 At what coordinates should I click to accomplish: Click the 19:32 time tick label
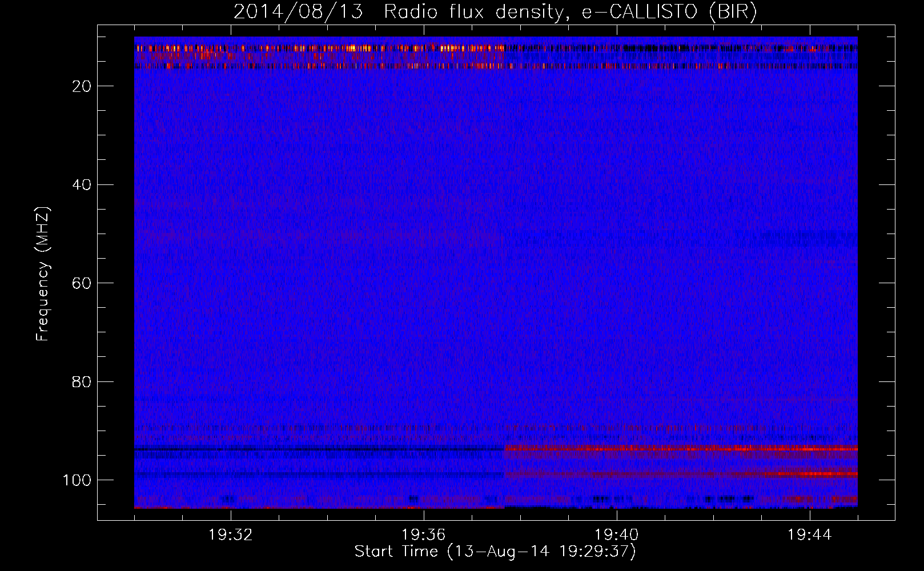point(231,535)
